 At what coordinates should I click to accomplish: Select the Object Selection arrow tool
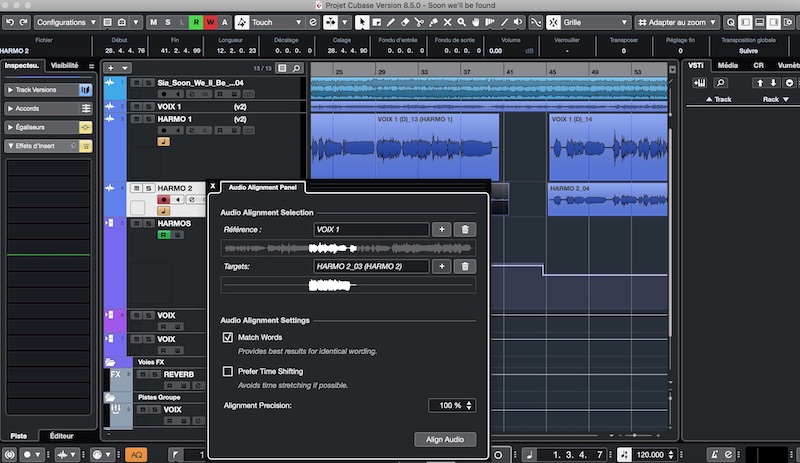(x=362, y=22)
